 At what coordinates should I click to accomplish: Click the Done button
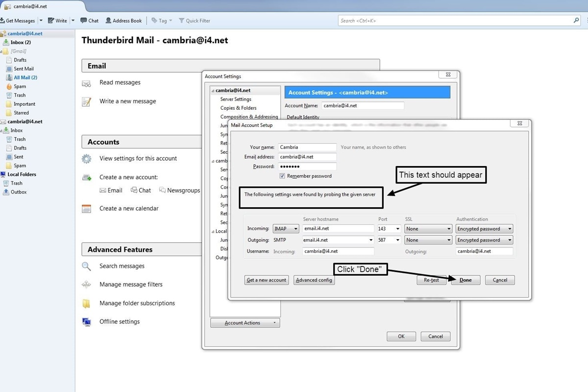[x=465, y=280]
